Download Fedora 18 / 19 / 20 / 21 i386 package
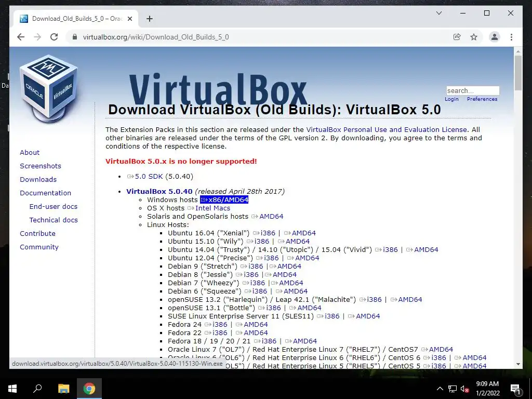Image resolution: width=532 pixels, height=399 pixels. (265, 341)
